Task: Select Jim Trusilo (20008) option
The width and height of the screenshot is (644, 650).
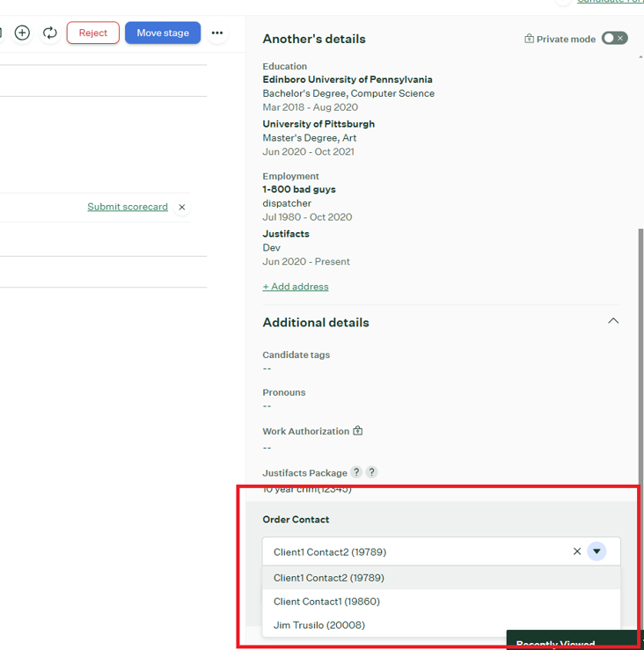Action: click(442, 625)
